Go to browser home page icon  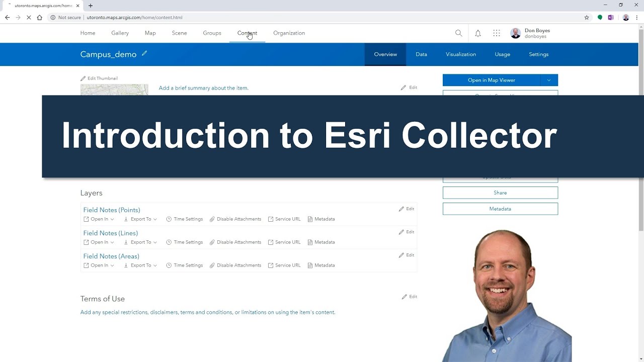(40, 17)
